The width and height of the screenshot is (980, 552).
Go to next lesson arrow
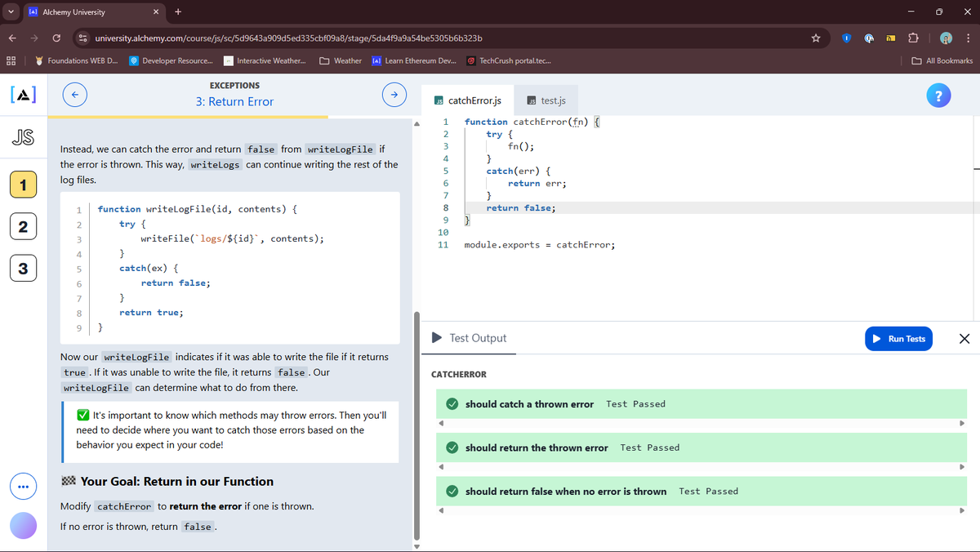394,95
